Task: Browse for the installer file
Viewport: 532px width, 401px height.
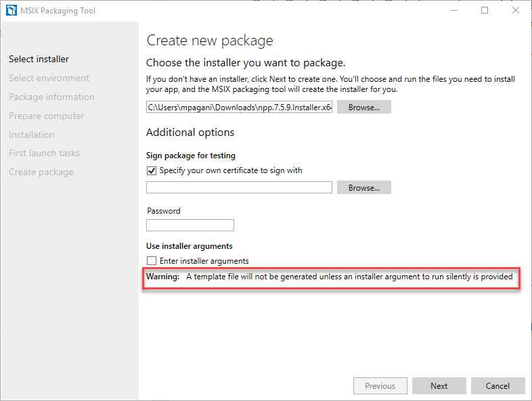Action: tap(363, 107)
